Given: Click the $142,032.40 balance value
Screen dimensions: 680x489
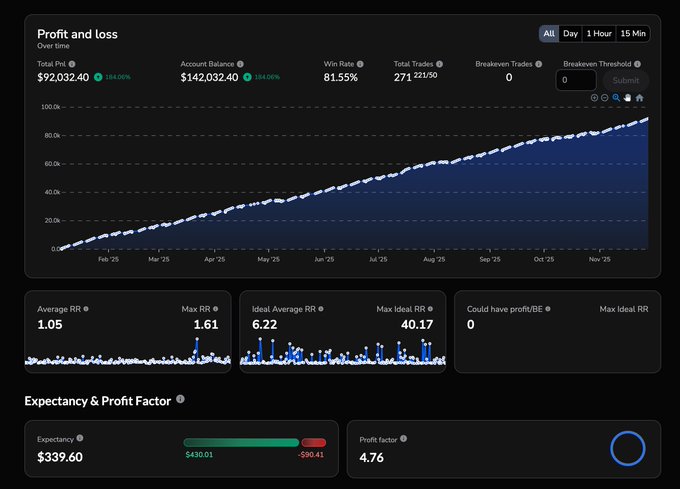Looking at the screenshot, I should pyautogui.click(x=209, y=78).
